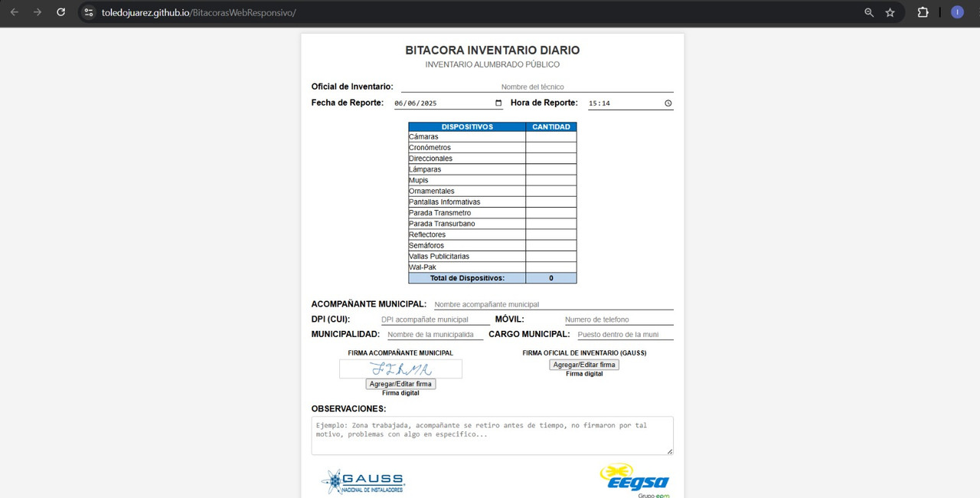Click the browser back arrow
The height and width of the screenshot is (498, 980).
[14, 12]
